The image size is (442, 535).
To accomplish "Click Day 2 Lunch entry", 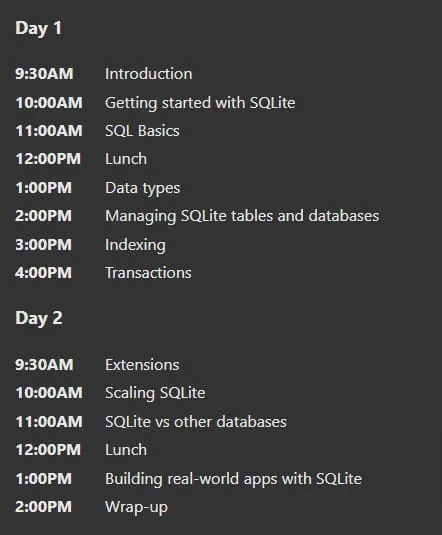I will (126, 450).
